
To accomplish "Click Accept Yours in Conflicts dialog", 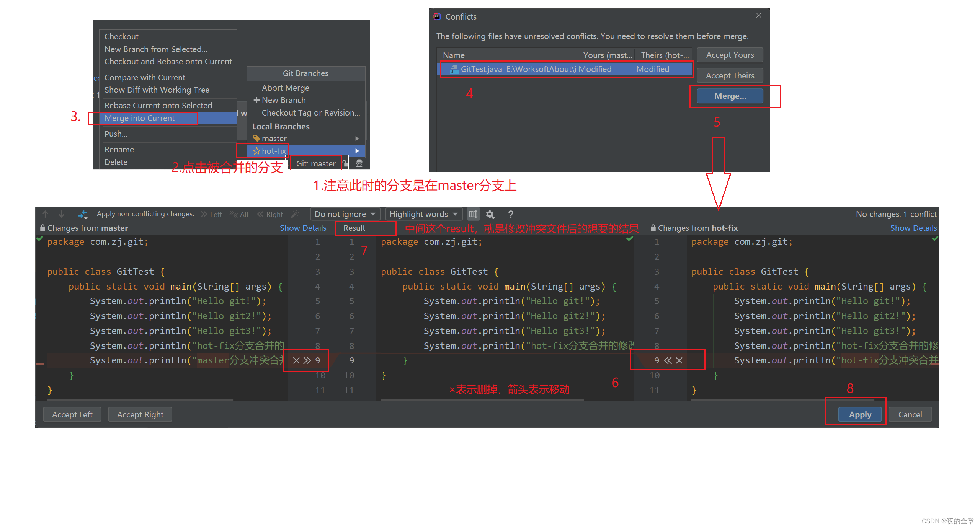I will coord(730,55).
